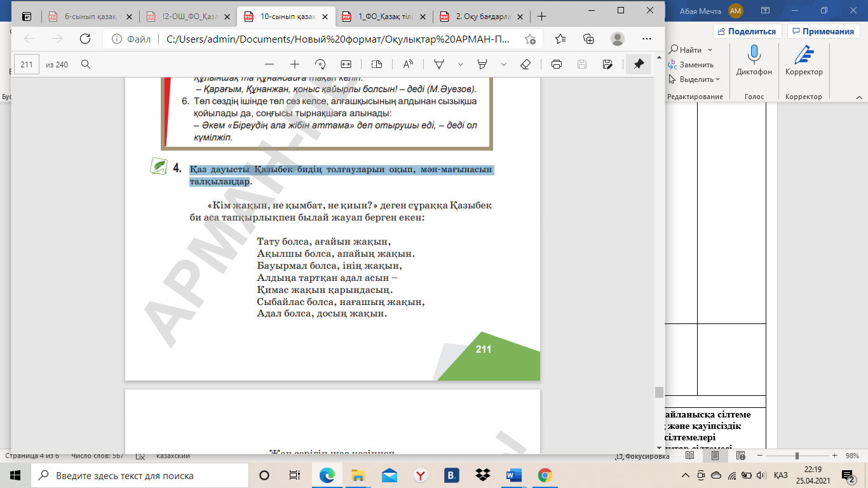Add this page to favorites star icon
868x488 pixels.
pyautogui.click(x=530, y=39)
